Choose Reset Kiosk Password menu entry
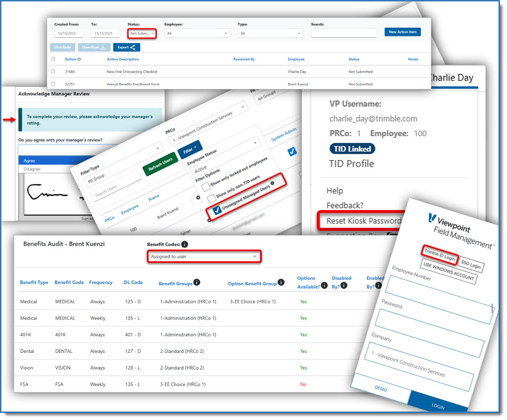Image resolution: width=507 pixels, height=420 pixels. tap(364, 221)
